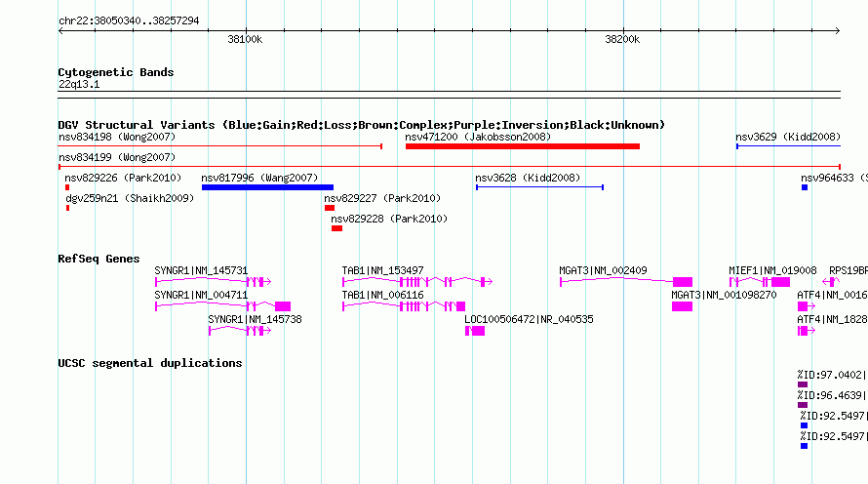
Task: Select the TAB1|NM_153497 transcript glyph
Action: click(417, 282)
